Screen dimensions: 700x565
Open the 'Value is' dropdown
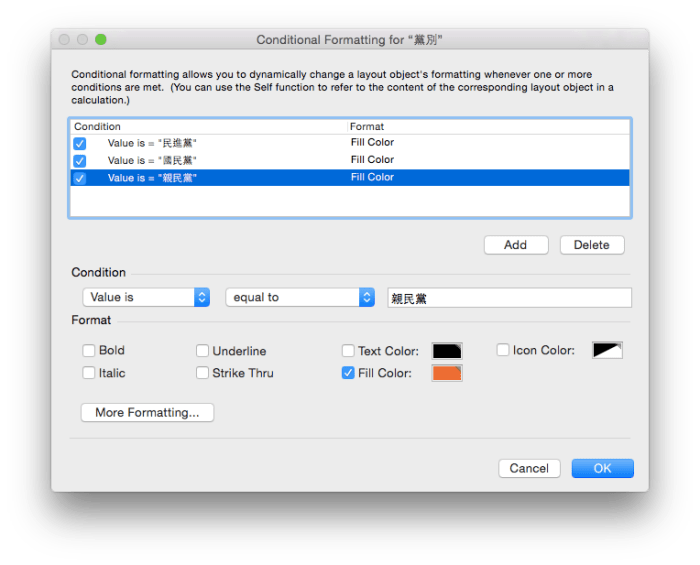pyautogui.click(x=146, y=297)
